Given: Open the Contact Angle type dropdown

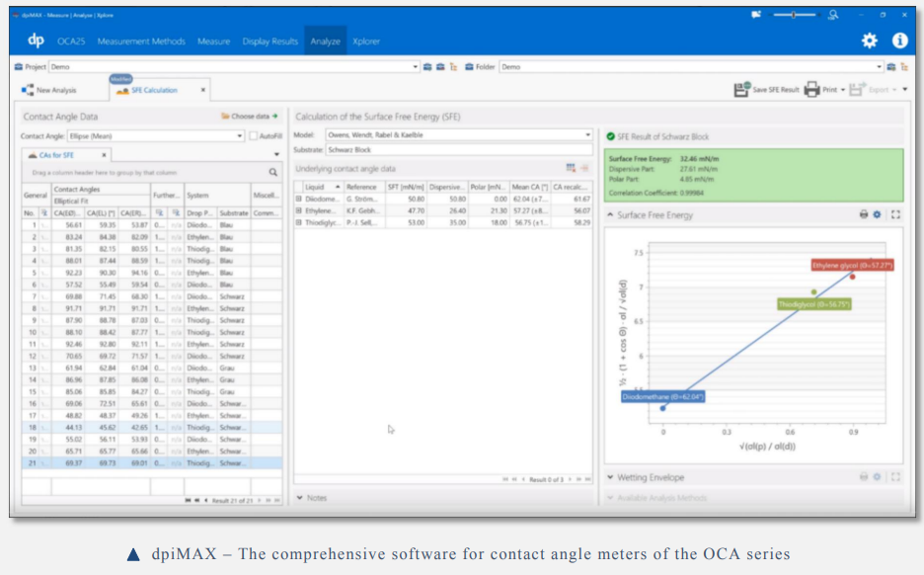Looking at the screenshot, I should pos(239,135).
